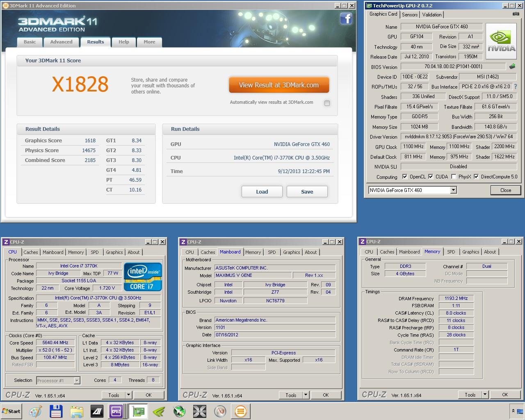Click the GPU-Z BIOS save chip icon
This screenshot has height=420, width=525.
pos(512,66)
